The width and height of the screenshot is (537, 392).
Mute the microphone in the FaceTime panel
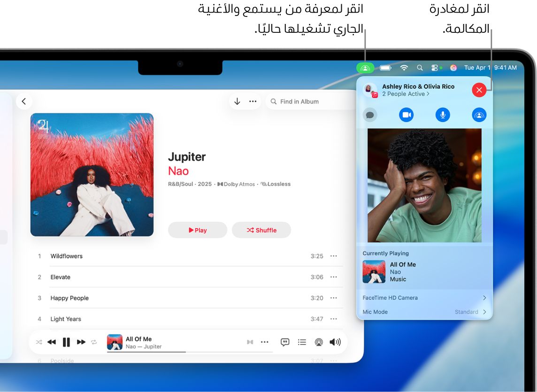[443, 115]
